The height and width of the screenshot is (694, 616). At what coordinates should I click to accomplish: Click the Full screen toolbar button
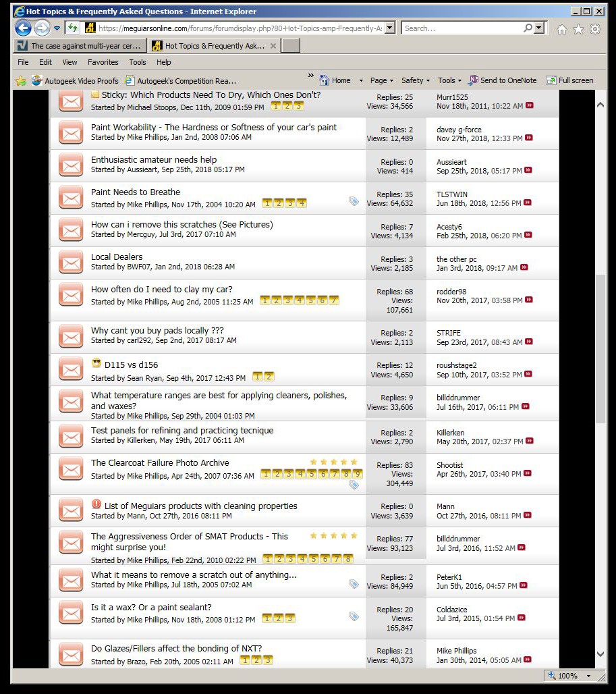tap(569, 80)
